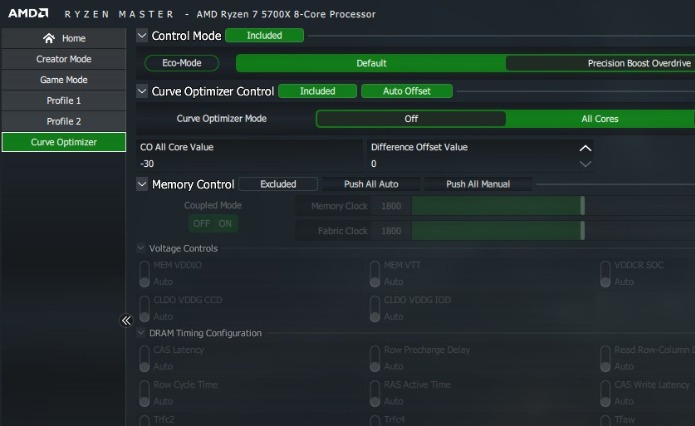
Task: Switch to Game Mode profile
Action: pyautogui.click(x=64, y=80)
